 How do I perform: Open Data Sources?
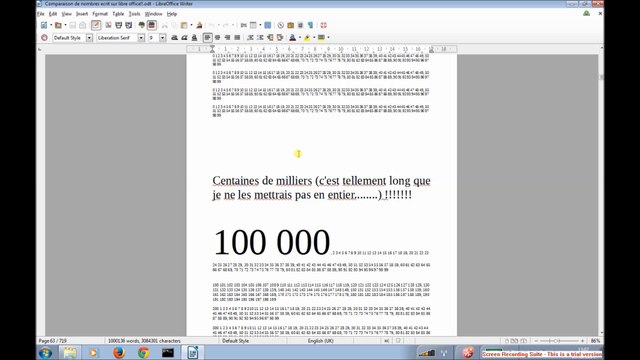[300, 25]
